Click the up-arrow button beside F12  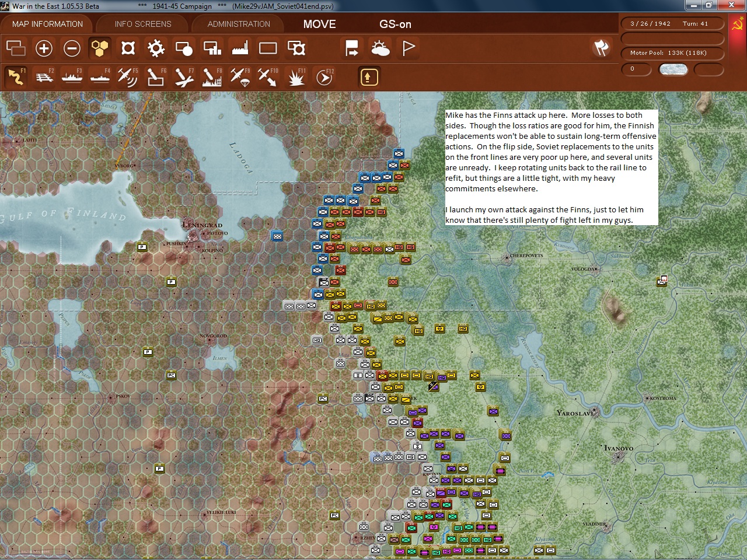(x=369, y=76)
